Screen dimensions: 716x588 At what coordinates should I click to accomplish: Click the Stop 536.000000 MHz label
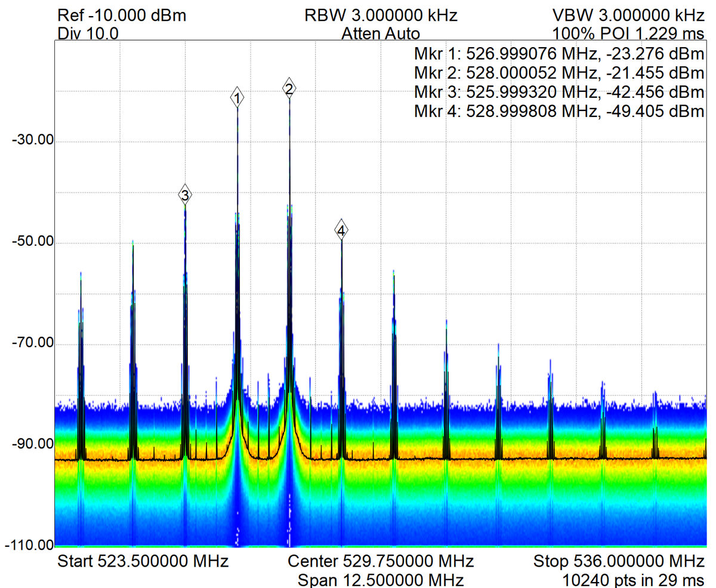[x=619, y=561]
